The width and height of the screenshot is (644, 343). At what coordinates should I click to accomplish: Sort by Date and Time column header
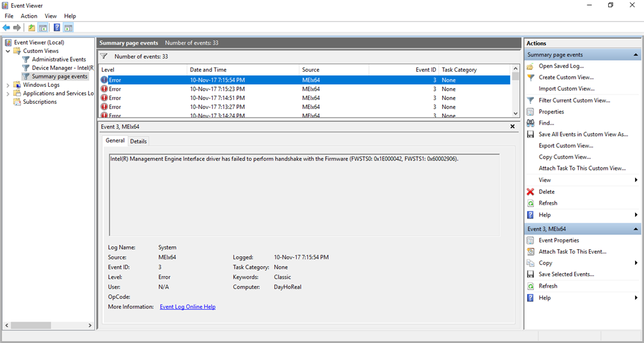[x=243, y=70]
